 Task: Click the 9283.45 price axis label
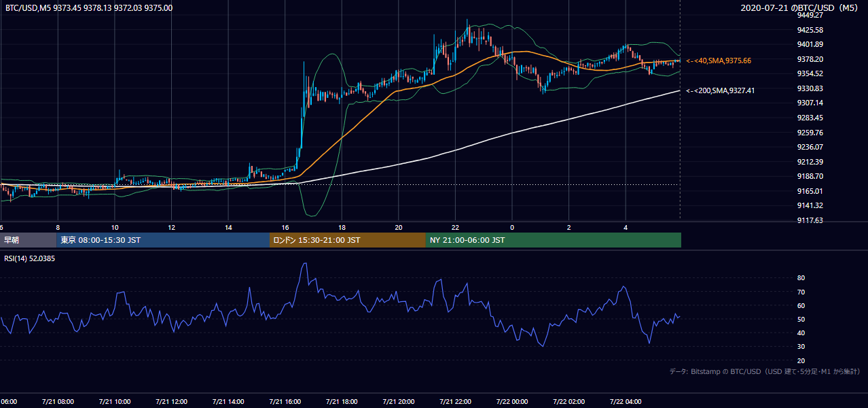(810, 118)
